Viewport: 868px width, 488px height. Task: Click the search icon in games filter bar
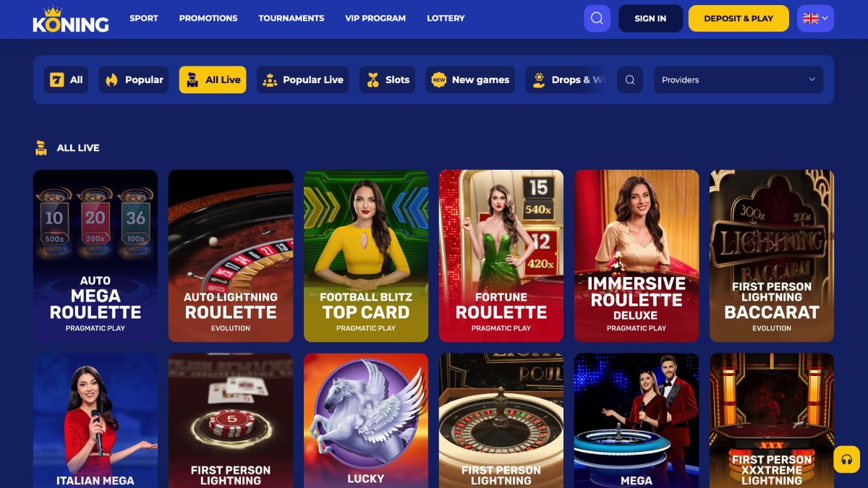(630, 80)
